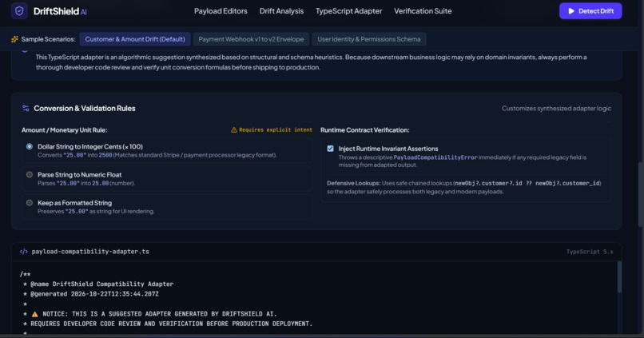Choose Payment Webhook v1 to v2 Envelope scenario
The image size is (644, 338).
tap(251, 39)
